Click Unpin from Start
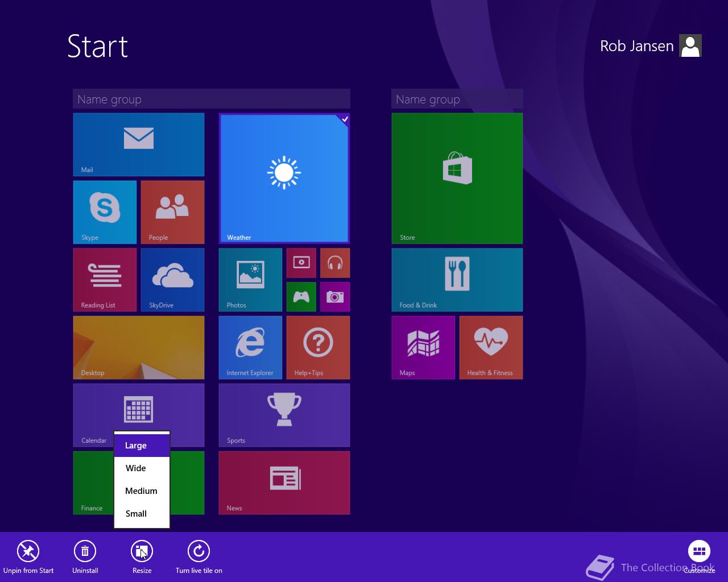 28,557
